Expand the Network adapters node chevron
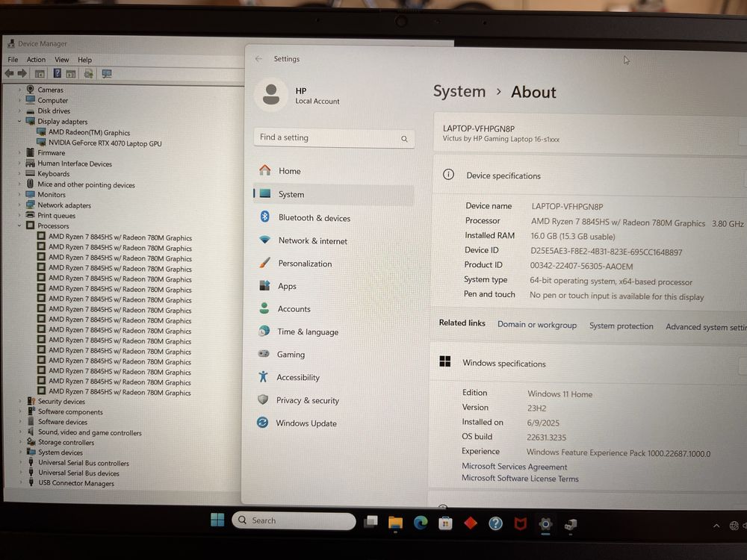747x560 pixels. click(x=19, y=205)
